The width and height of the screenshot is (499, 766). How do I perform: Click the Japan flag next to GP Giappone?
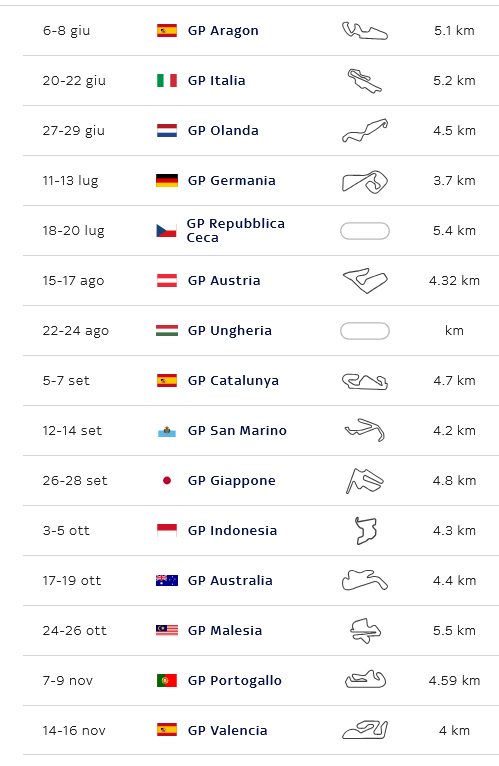(167, 481)
